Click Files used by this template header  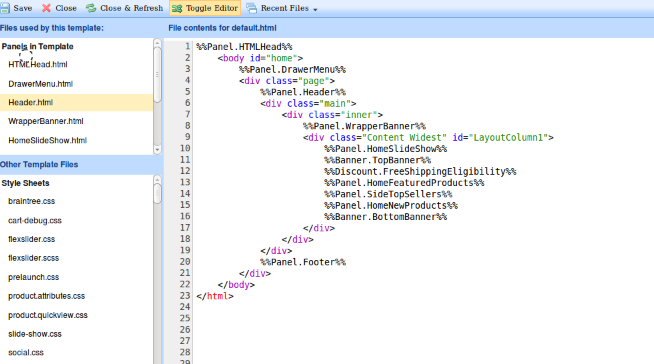pyautogui.click(x=52, y=28)
